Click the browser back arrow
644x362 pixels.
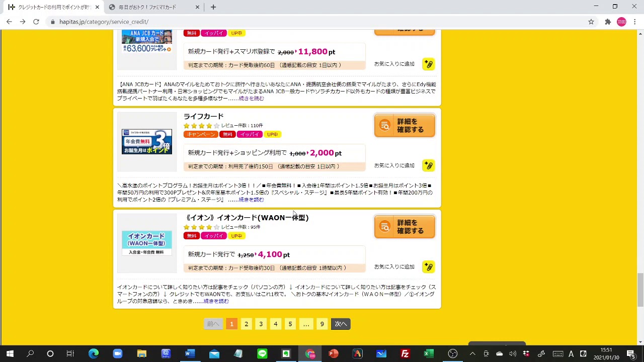click(x=9, y=22)
